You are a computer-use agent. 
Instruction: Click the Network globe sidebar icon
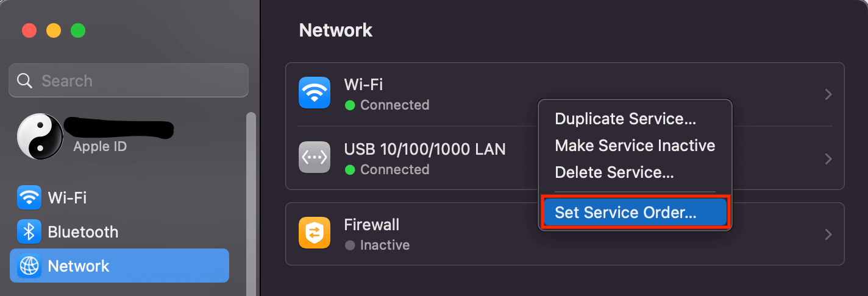pyautogui.click(x=29, y=266)
